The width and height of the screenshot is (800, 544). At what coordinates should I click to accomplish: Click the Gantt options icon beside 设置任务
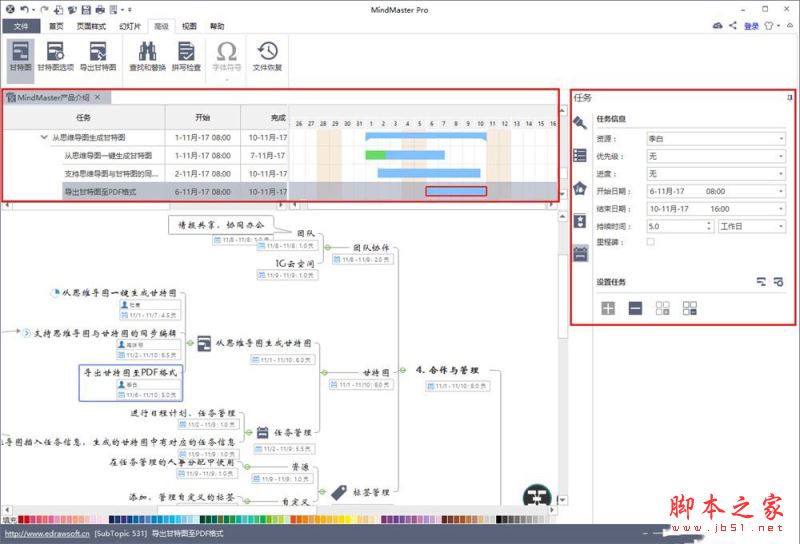(x=779, y=282)
